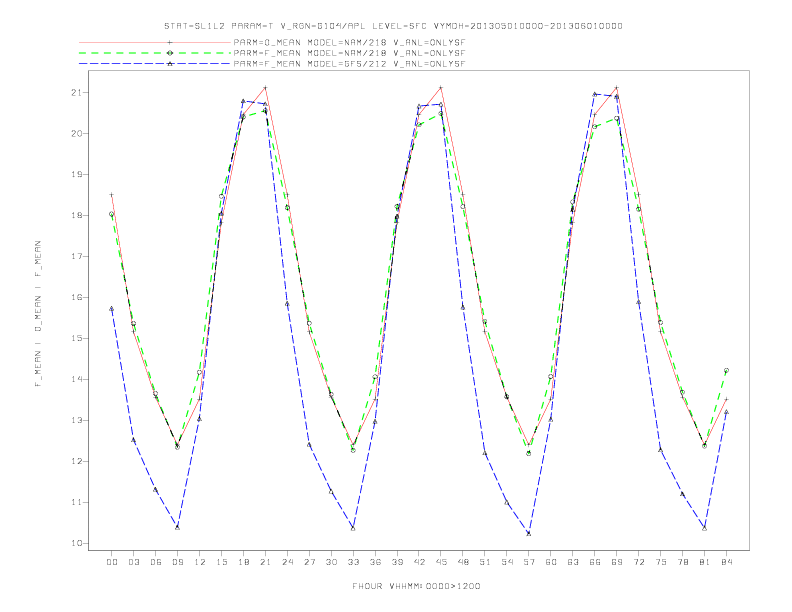
Task: Click the circle marker on green legend line
Action: [170, 53]
